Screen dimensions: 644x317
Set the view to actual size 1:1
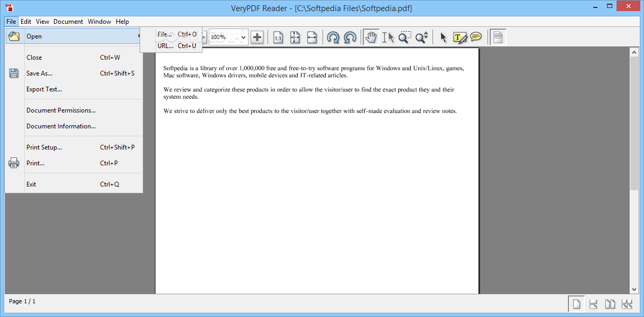278,37
